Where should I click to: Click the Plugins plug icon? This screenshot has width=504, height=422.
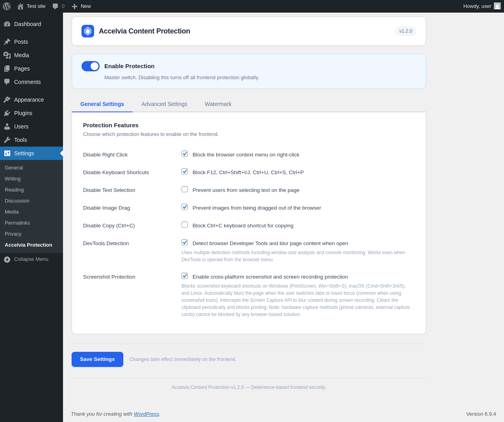tap(7, 113)
